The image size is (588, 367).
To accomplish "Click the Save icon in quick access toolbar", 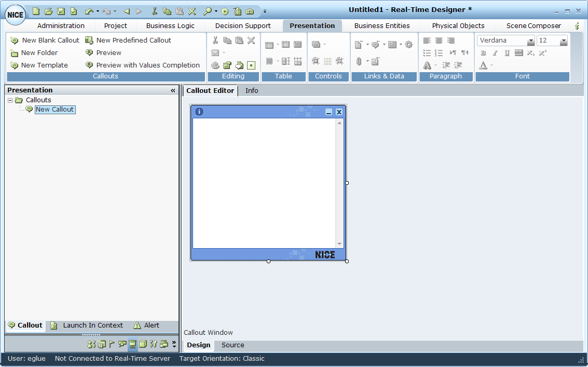I will click(61, 11).
